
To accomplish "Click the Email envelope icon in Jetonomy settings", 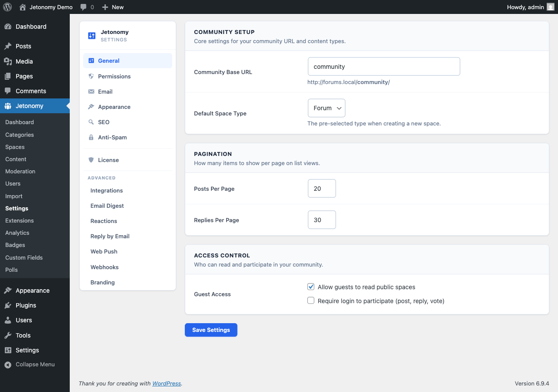I will [x=92, y=91].
